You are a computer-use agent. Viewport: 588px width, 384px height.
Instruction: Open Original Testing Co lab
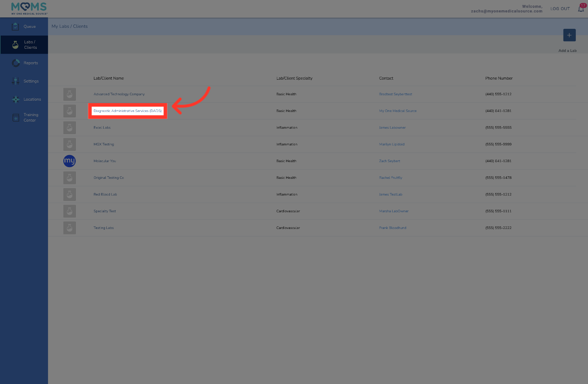[108, 178]
